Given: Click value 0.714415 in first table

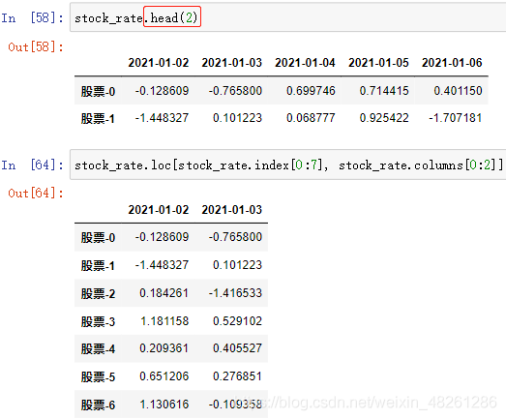Looking at the screenshot, I should point(384,91).
